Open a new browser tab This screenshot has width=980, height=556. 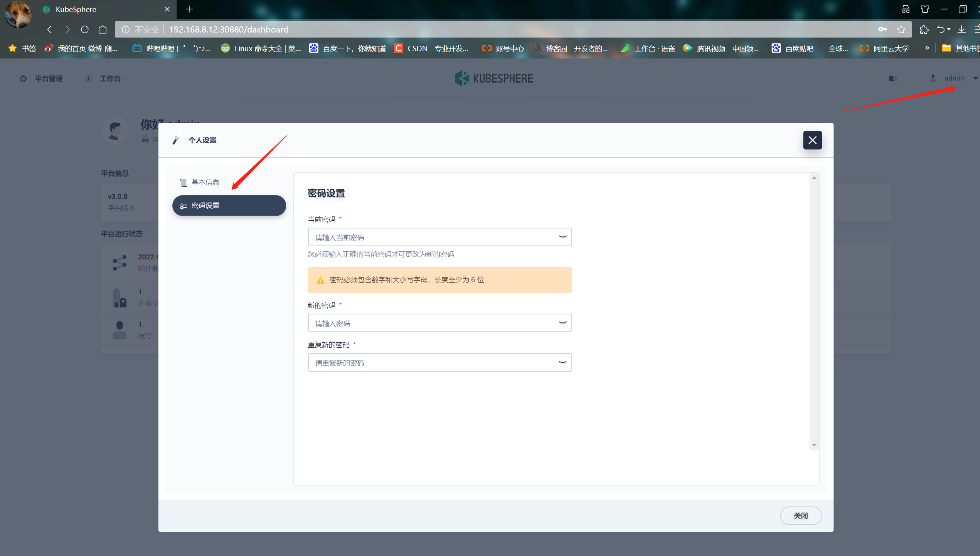[189, 9]
